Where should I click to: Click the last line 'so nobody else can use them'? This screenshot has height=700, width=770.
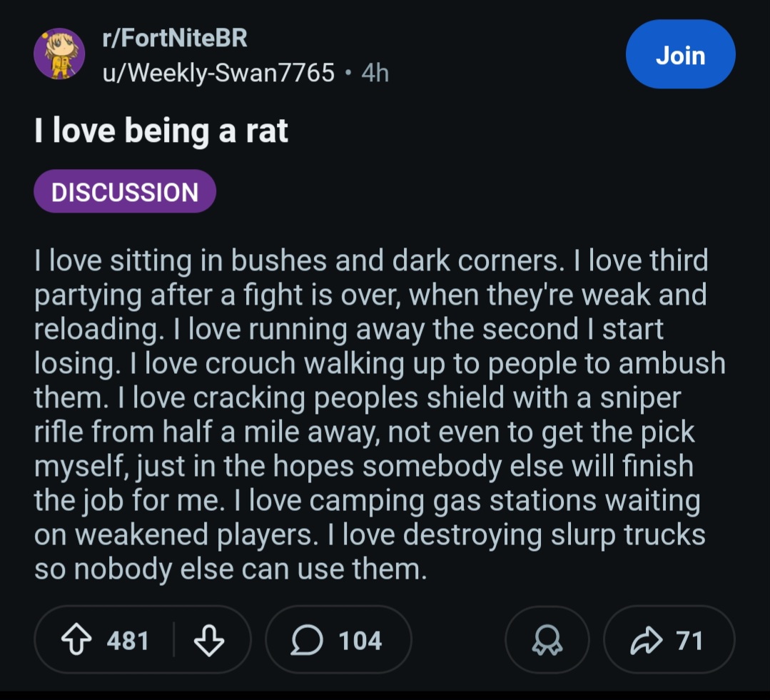(230, 569)
